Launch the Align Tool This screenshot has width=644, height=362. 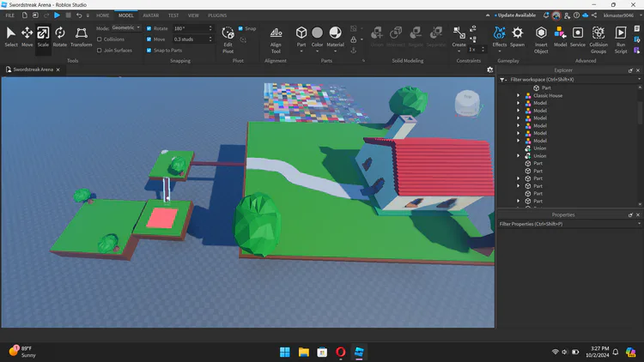point(276,39)
